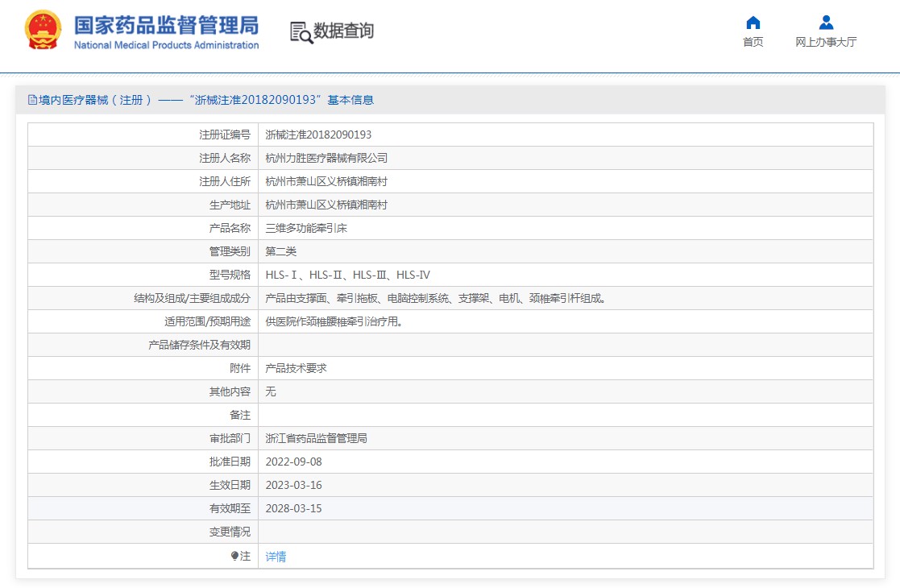Click approval date 2022-09-08
900x588 pixels.
[293, 462]
